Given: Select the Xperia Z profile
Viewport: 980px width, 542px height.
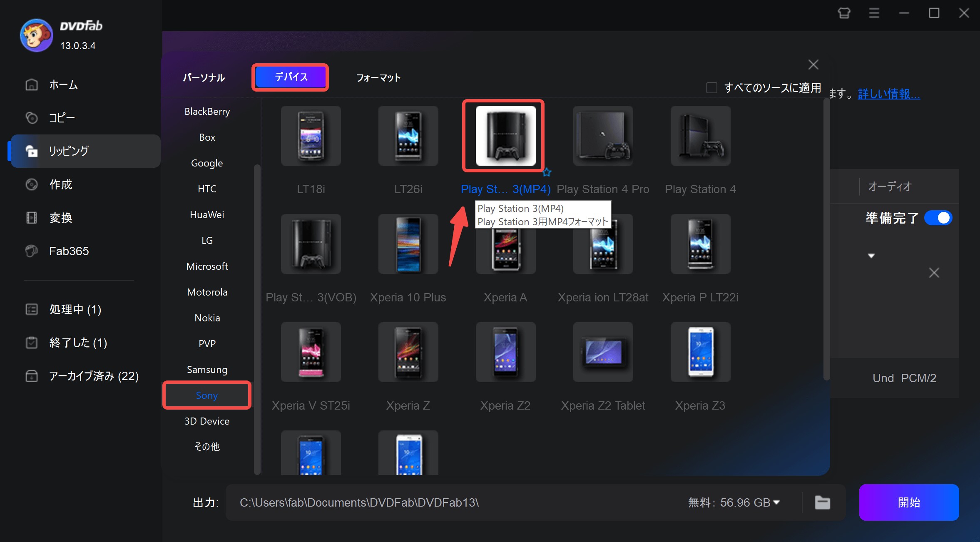Looking at the screenshot, I should 408,352.
